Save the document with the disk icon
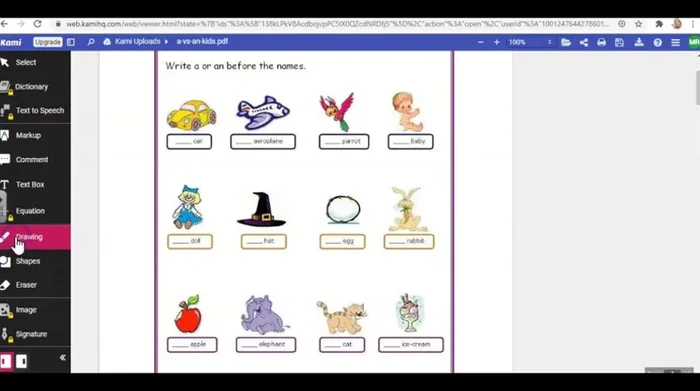700x391 pixels. [619, 42]
